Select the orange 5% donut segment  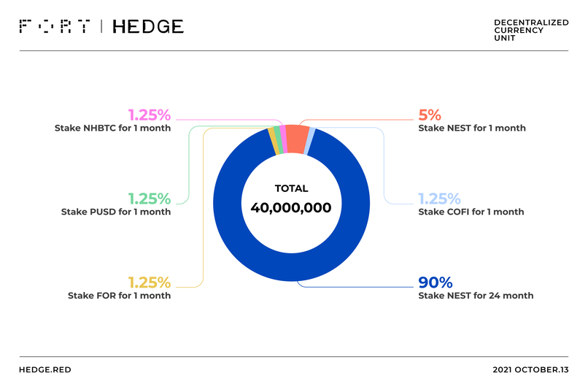297,139
